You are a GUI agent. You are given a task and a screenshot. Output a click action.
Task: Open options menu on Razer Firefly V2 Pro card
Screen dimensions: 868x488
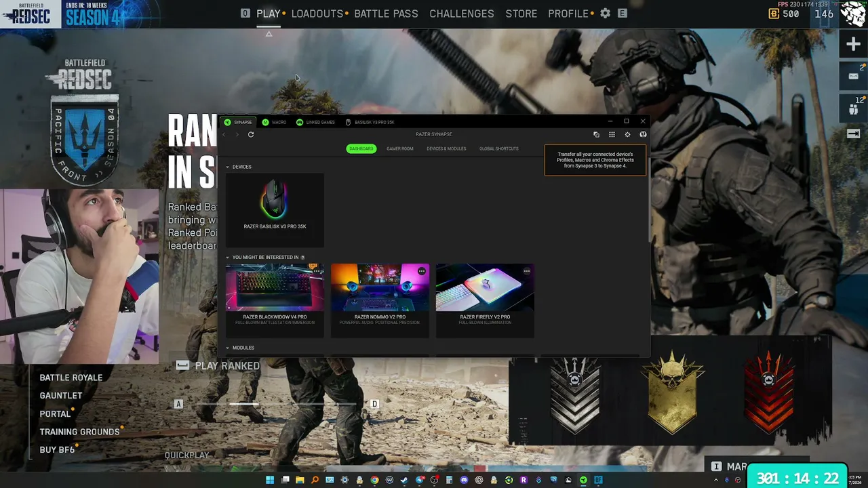[x=526, y=271]
